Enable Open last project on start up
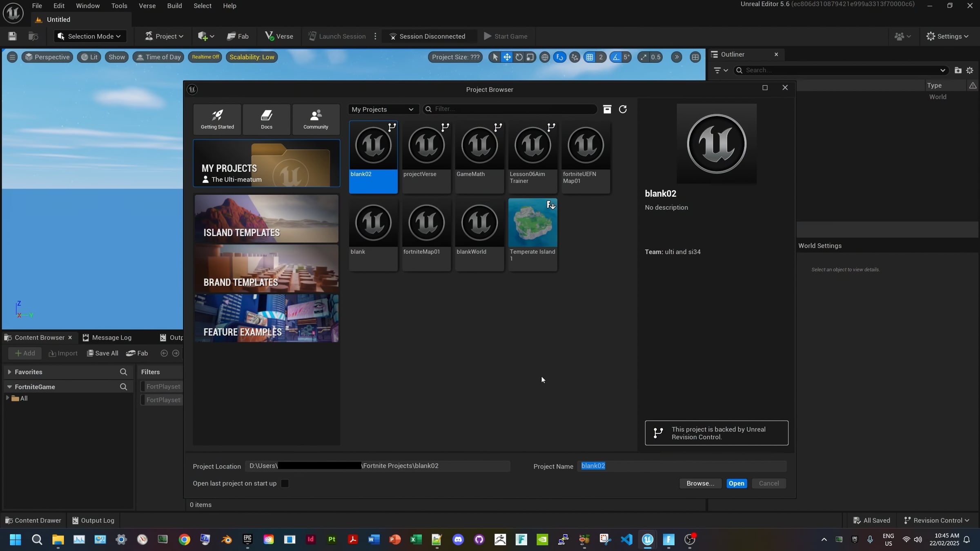The width and height of the screenshot is (980, 551). coord(285,483)
